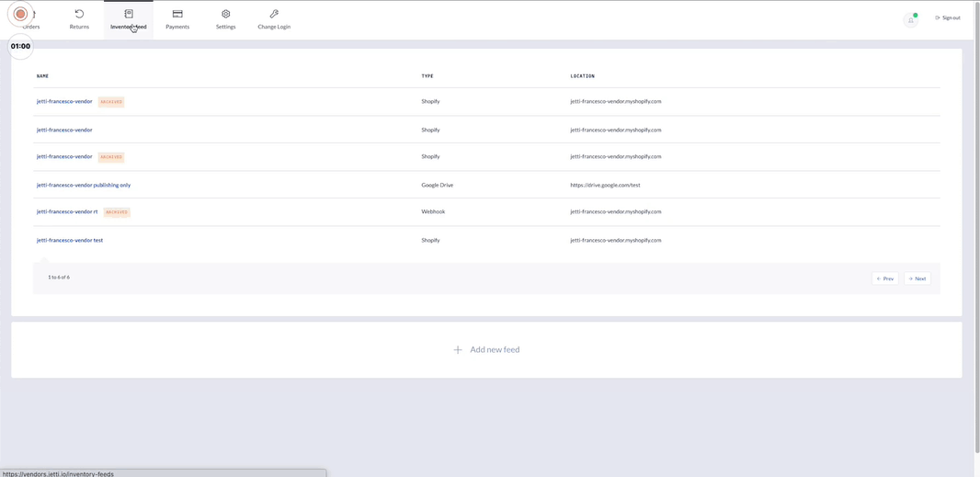Click Archived badge beside jetti-francesco-vendor rt

pos(117,212)
